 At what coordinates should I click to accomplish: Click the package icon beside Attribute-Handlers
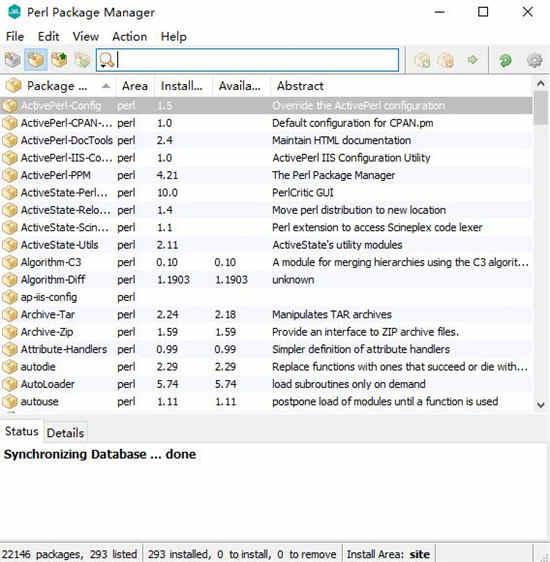pyautogui.click(x=10, y=349)
